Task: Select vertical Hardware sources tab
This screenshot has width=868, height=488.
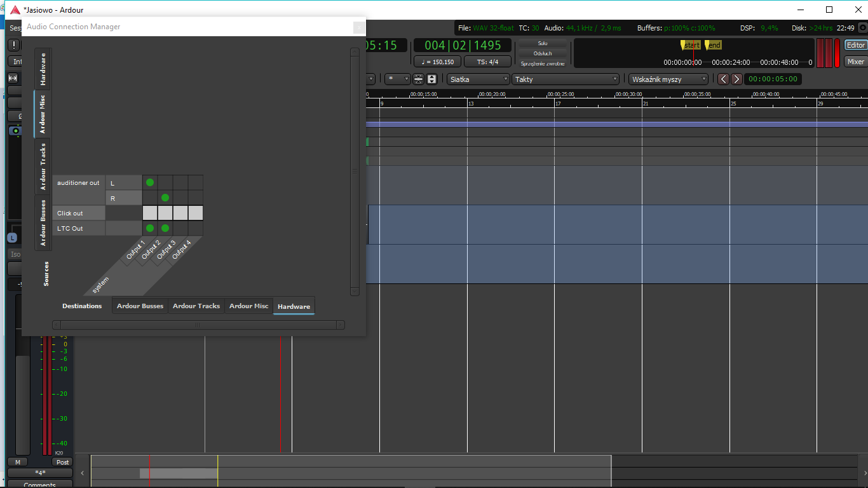Action: (43, 69)
